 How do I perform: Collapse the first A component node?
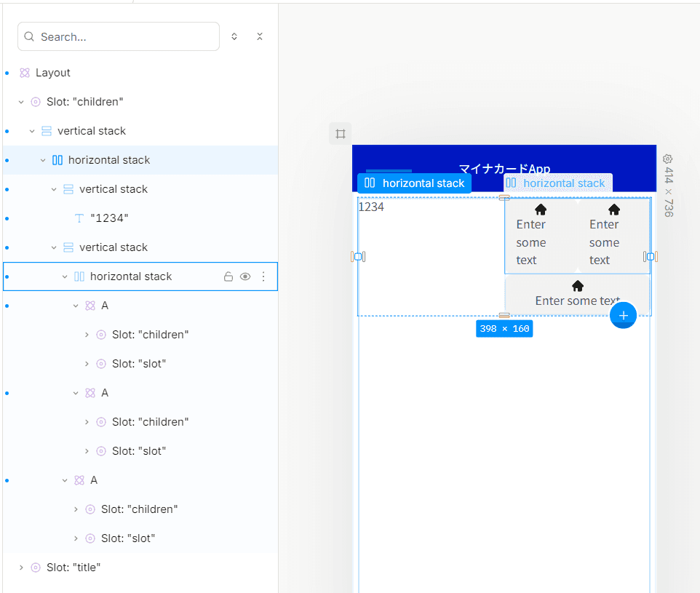click(76, 306)
